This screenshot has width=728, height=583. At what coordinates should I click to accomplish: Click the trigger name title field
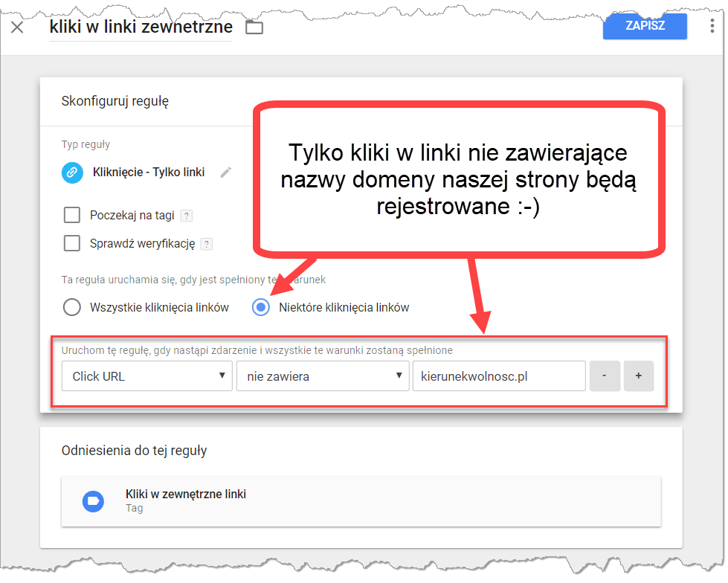[141, 28]
